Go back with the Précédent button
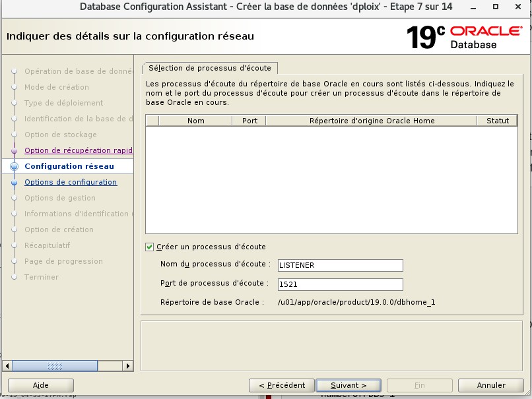The image size is (532, 399). pyautogui.click(x=282, y=385)
